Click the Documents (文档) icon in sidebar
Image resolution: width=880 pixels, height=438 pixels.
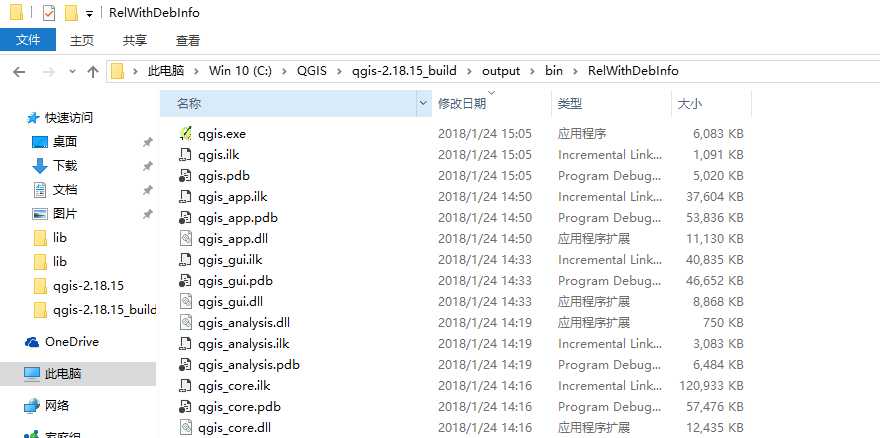click(40, 190)
